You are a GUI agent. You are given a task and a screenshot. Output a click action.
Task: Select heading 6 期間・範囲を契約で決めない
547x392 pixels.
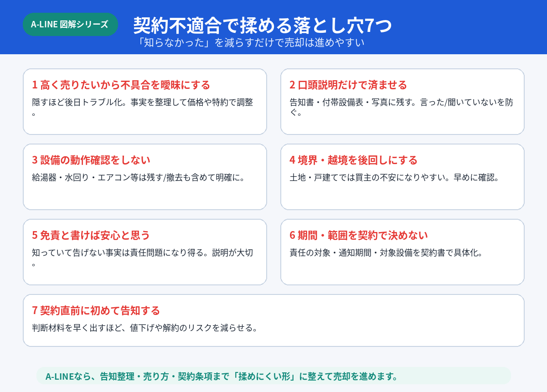point(359,235)
